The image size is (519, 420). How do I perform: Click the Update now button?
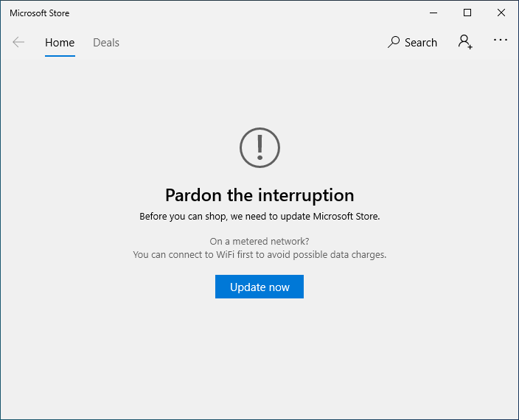coord(259,287)
